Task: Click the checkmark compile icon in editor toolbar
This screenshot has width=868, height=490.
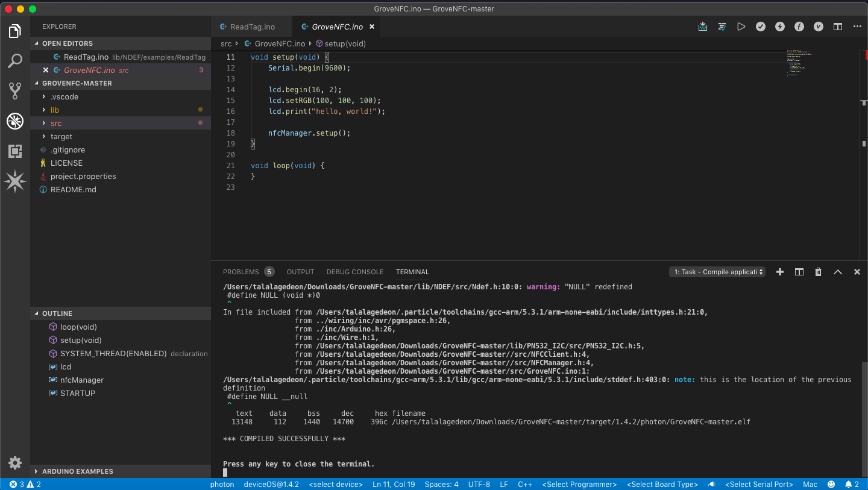Action: point(761,27)
